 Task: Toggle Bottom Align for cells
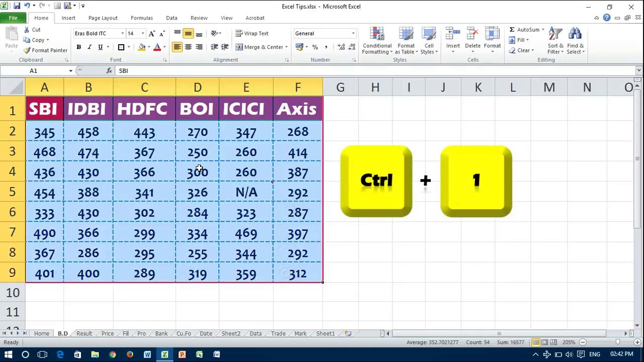click(x=199, y=33)
